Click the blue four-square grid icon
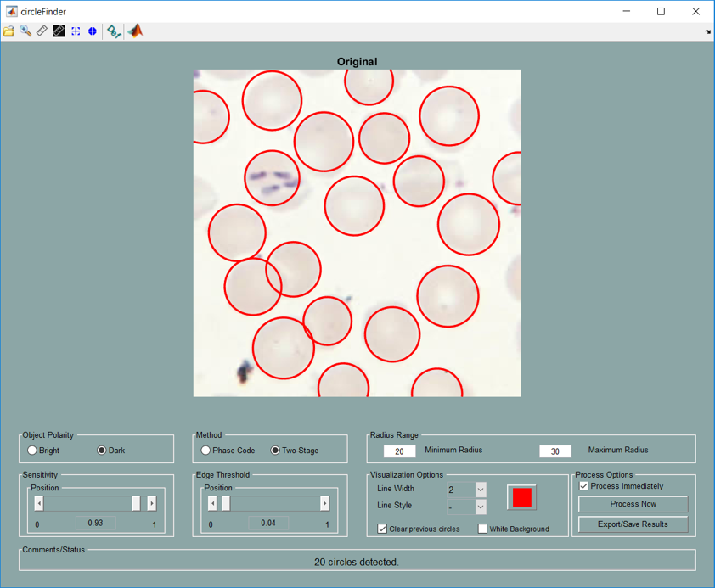This screenshot has width=715, height=588. click(x=76, y=31)
